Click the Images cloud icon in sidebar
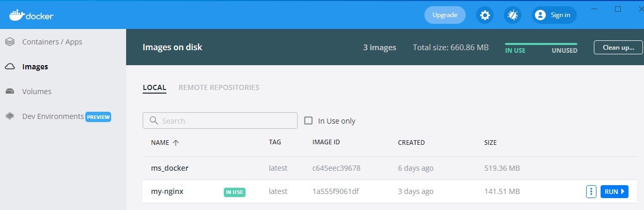The image size is (644, 210). pyautogui.click(x=10, y=67)
